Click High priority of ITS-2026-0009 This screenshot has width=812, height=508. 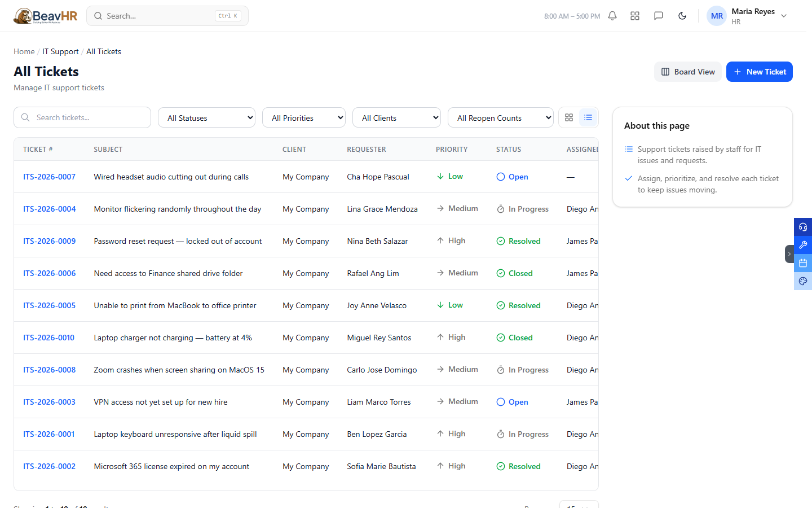coord(451,240)
